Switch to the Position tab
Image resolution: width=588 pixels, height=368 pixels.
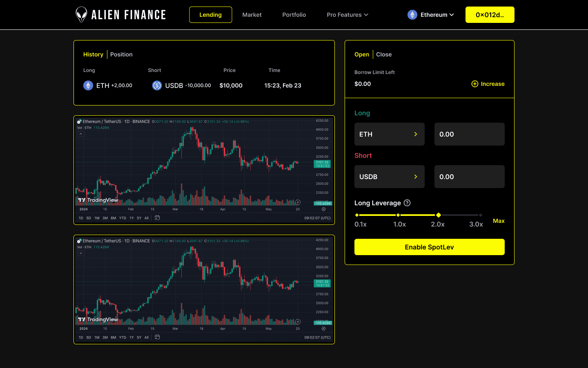[x=121, y=54]
